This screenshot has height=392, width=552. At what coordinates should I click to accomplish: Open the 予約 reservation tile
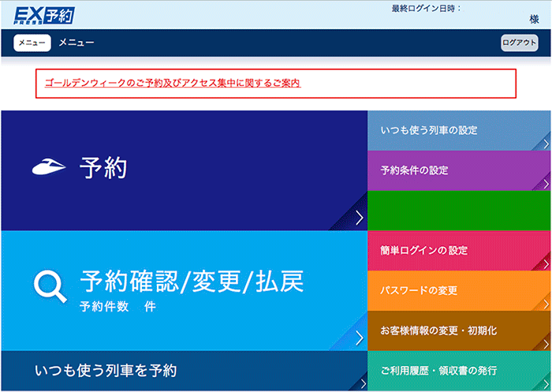[x=184, y=170]
